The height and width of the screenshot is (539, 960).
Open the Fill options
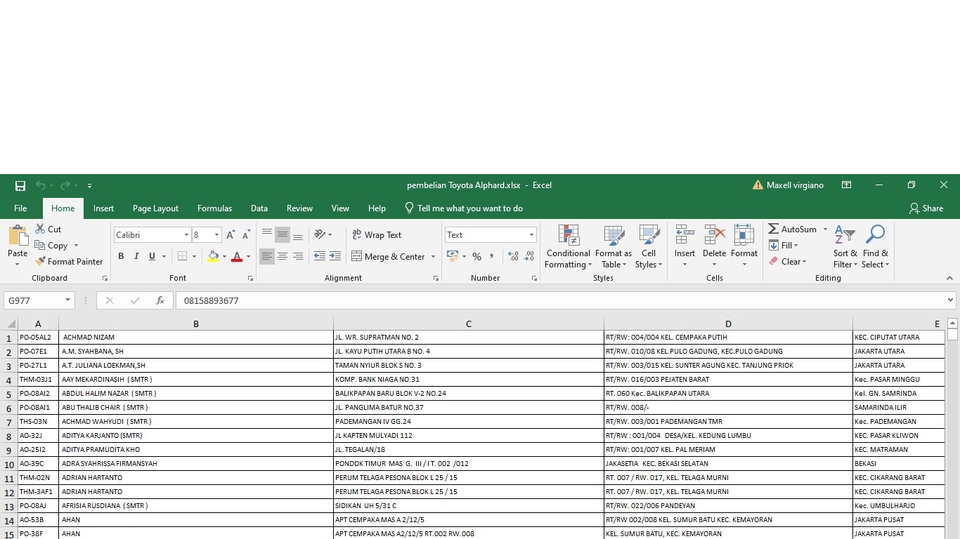(784, 246)
